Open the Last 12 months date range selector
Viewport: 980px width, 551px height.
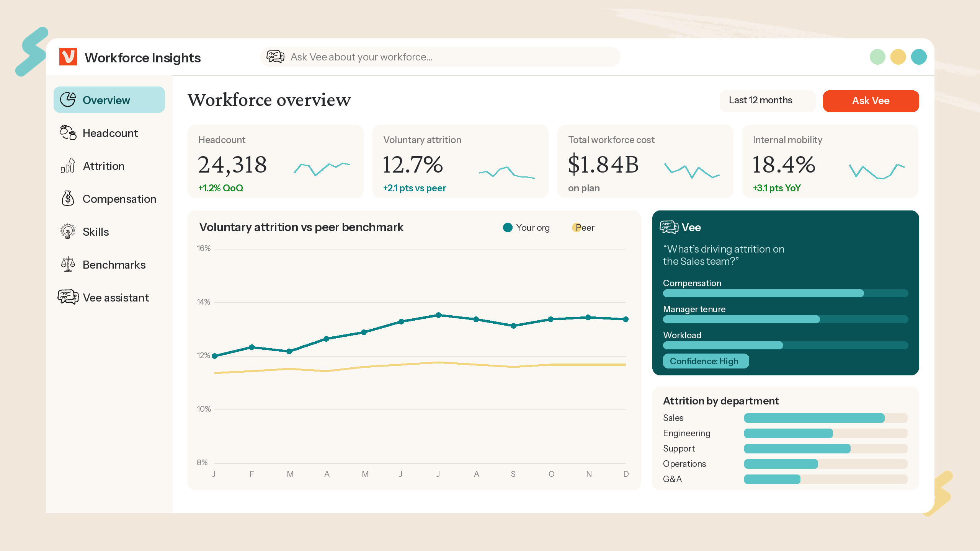pyautogui.click(x=768, y=101)
